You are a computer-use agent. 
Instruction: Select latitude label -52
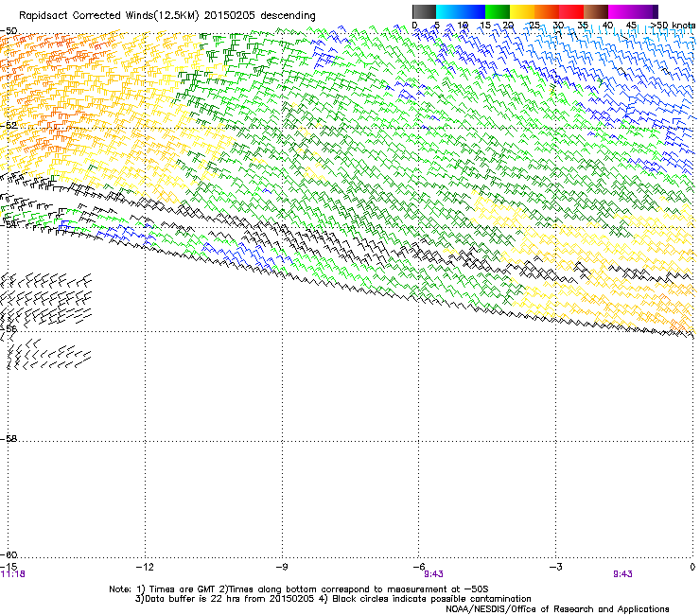[9, 126]
